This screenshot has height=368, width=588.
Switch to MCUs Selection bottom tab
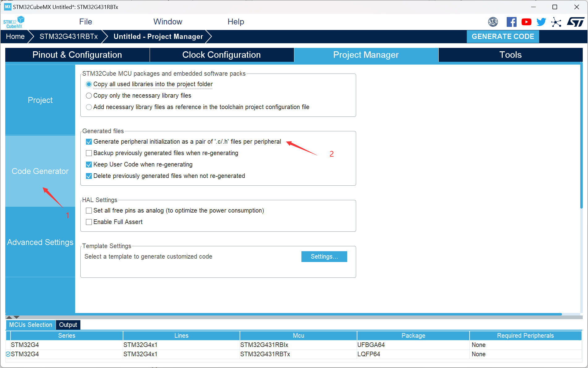click(x=31, y=325)
